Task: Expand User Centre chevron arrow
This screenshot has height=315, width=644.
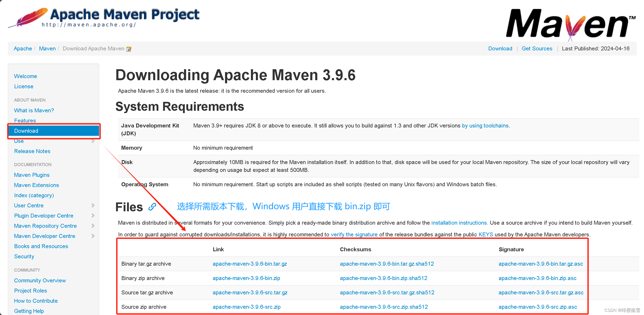Action: click(x=93, y=205)
